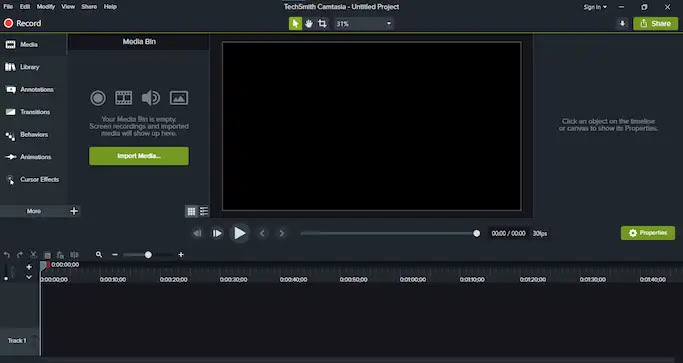The image size is (683, 363).
Task: Select the arrow Edit mode tool
Action: click(x=295, y=24)
